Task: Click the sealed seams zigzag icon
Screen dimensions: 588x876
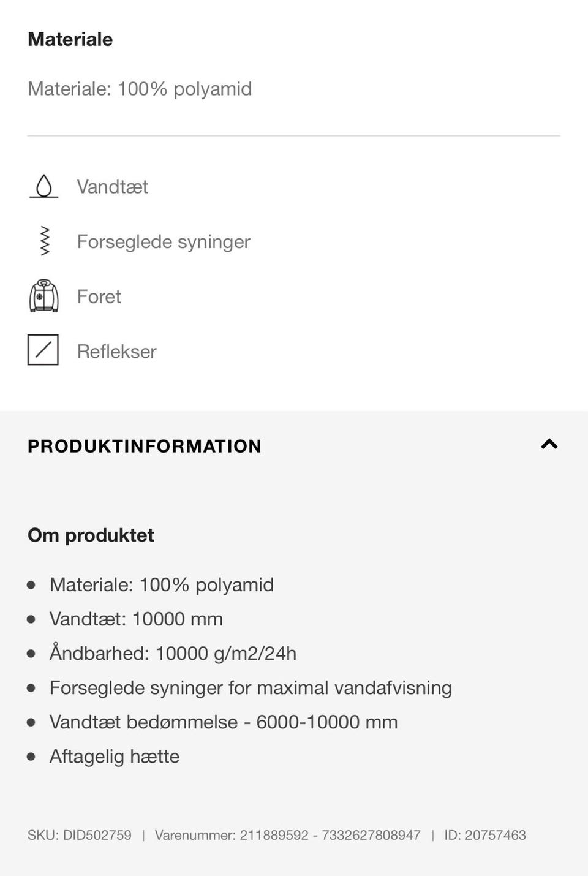Action: click(43, 241)
